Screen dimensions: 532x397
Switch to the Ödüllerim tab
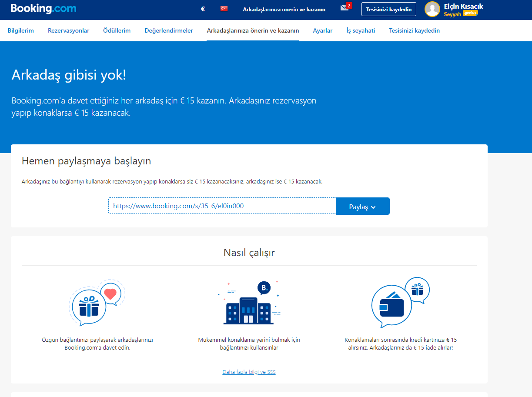click(x=117, y=30)
